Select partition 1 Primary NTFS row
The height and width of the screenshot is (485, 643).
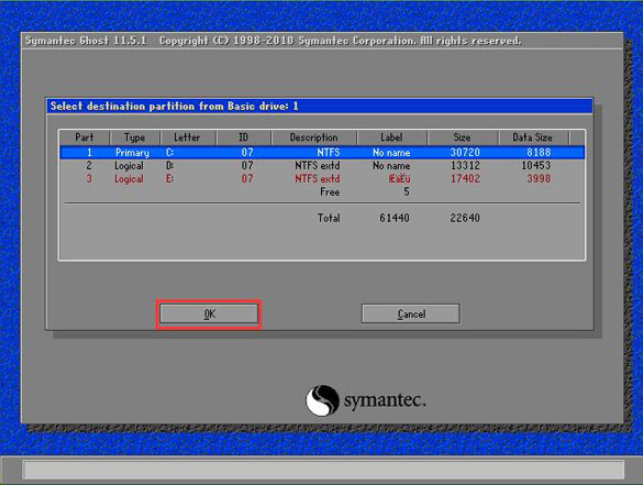pos(320,152)
